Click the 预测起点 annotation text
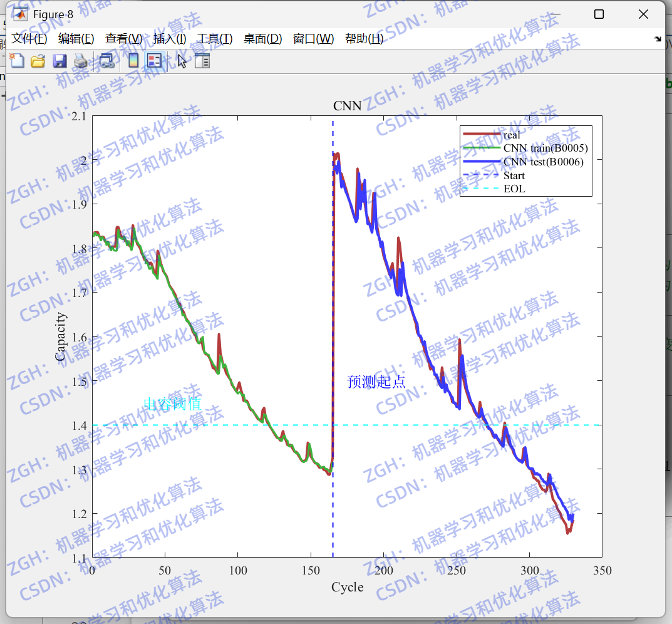The image size is (672, 624). tap(376, 382)
